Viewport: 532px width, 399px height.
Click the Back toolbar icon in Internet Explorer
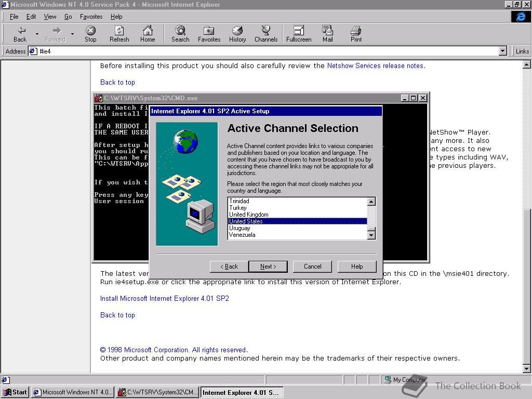coord(21,34)
